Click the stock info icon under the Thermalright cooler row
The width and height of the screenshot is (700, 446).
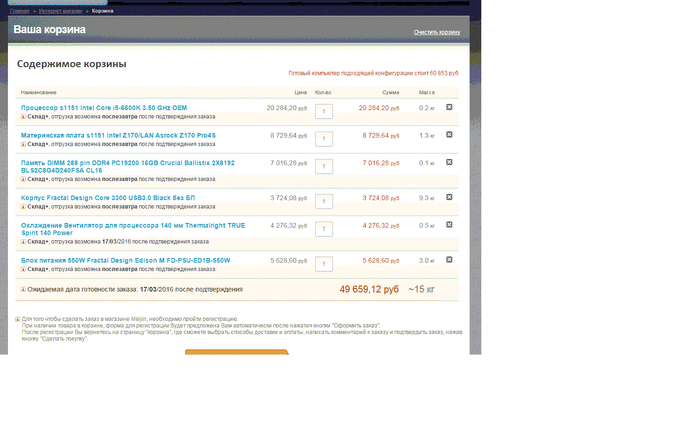click(x=23, y=242)
